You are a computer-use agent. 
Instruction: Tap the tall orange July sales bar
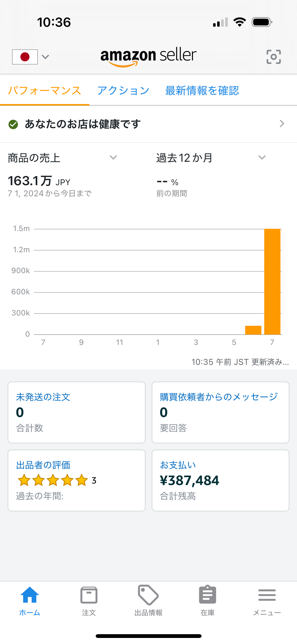[x=272, y=282]
